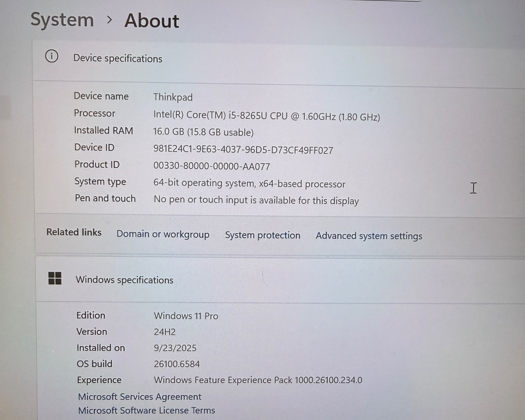Open Microsoft Software License Terms link

pos(147,410)
